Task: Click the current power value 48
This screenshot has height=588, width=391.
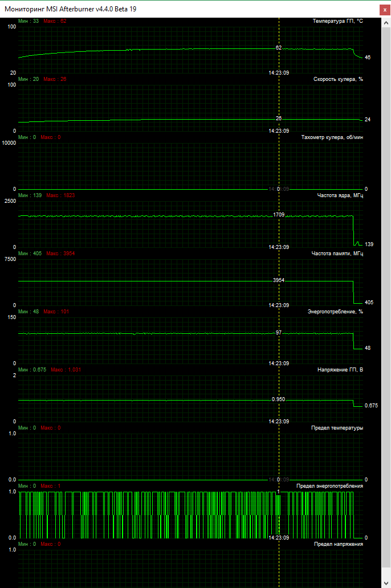Action: click(x=368, y=348)
